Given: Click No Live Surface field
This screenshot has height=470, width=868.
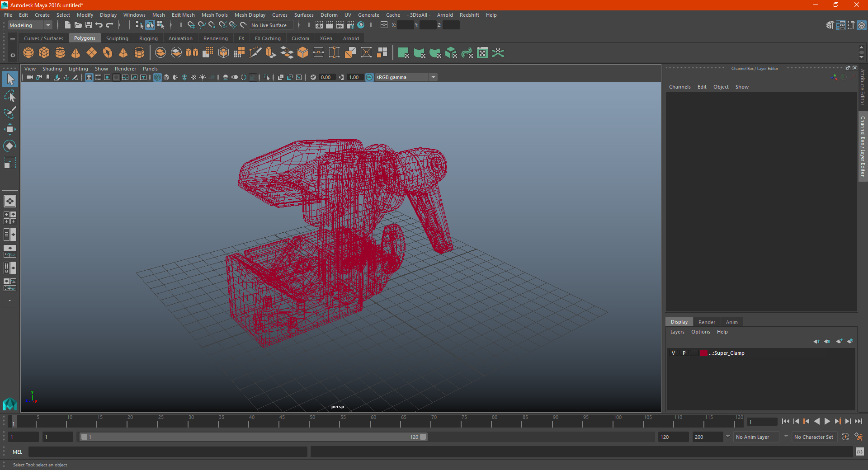Looking at the screenshot, I should [271, 25].
